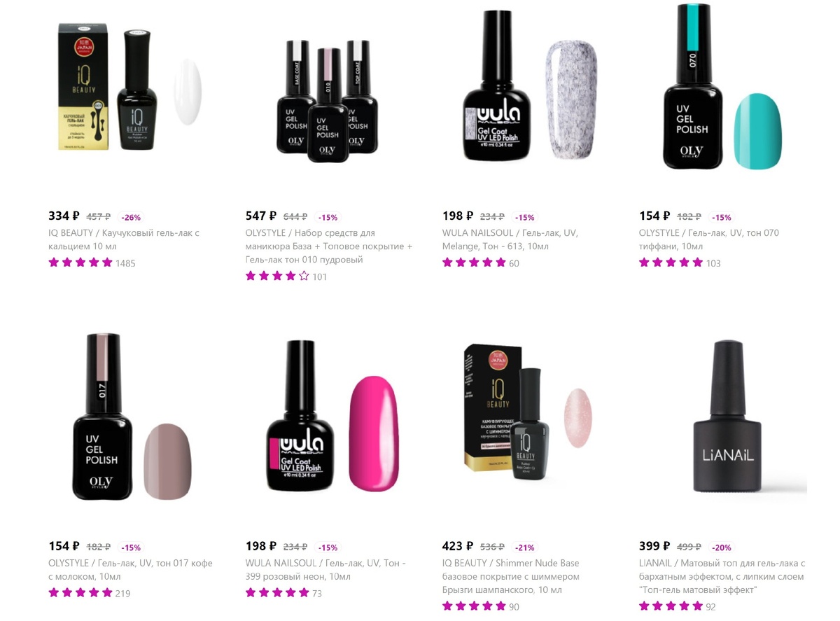840x621 pixels.
Task: Click the Shimmer Nude Base product title
Action: tap(511, 576)
